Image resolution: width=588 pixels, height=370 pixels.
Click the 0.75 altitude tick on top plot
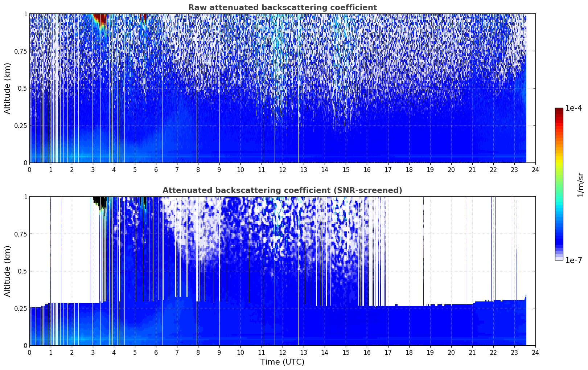point(21,51)
